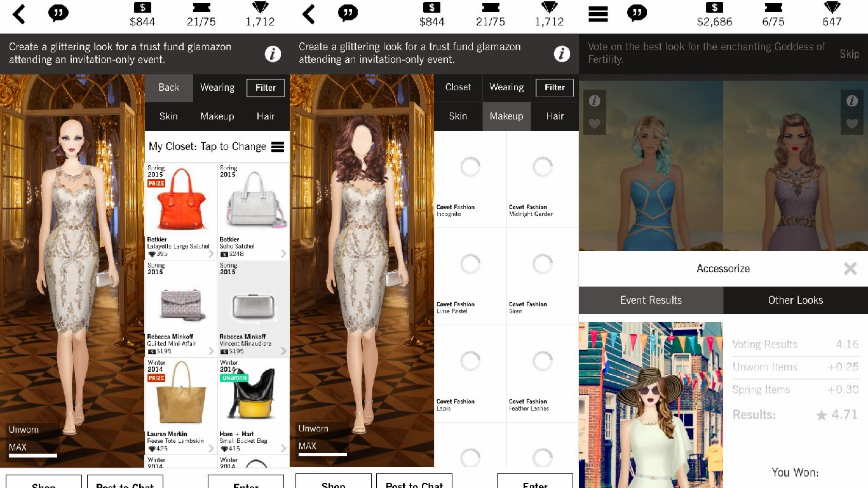868x488 pixels.
Task: Tap the 1,712 diamond icon on the My Closet screen
Action: (x=260, y=8)
